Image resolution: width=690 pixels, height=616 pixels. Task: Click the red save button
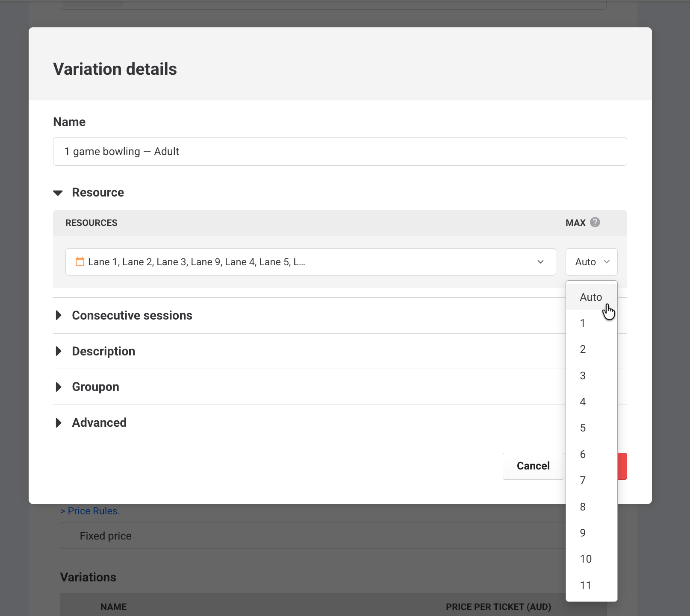click(622, 466)
